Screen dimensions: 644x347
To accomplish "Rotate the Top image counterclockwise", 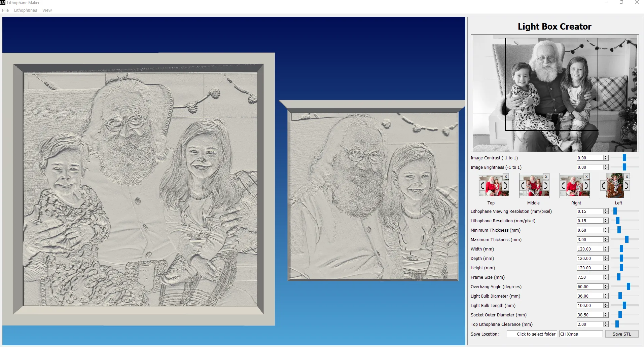I will [x=482, y=186].
